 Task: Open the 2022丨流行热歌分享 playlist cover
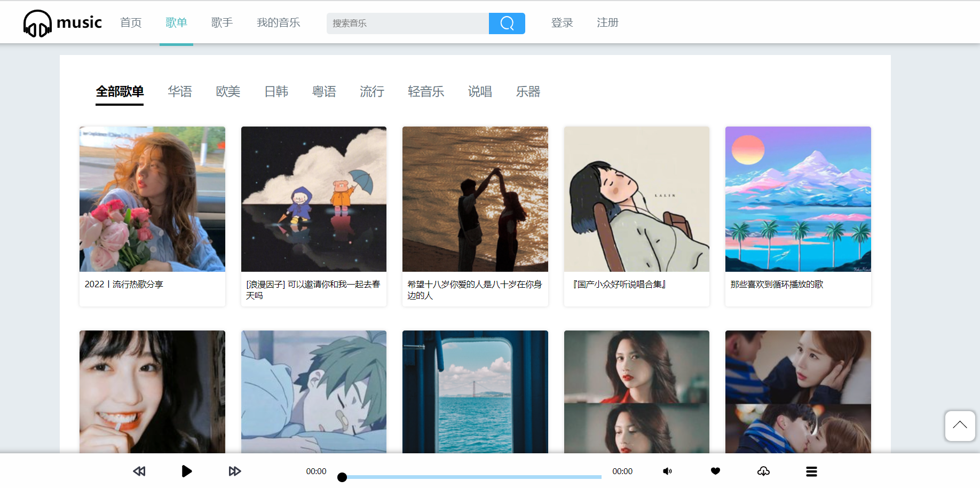pyautogui.click(x=152, y=199)
